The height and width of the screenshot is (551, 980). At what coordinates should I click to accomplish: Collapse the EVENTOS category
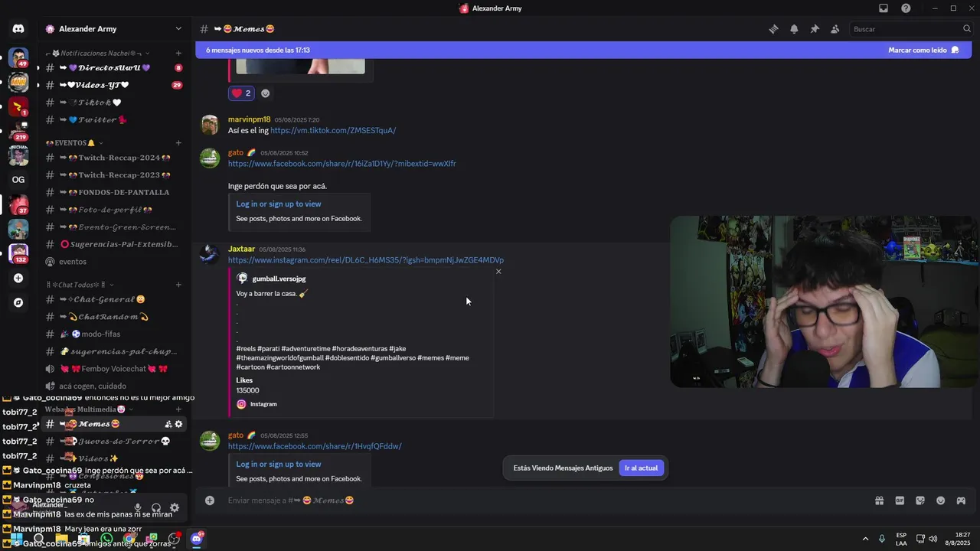coord(74,143)
